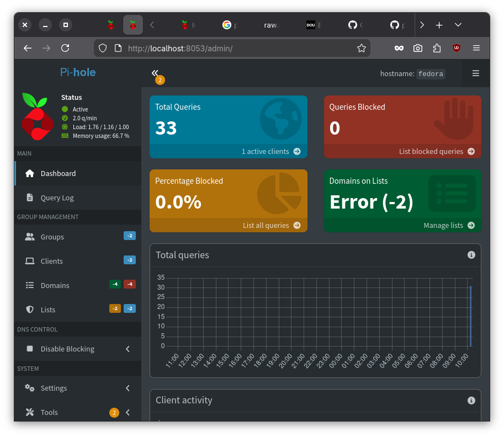Click the browser screenshot camera icon
Screen dimensions: 504x437
tap(418, 49)
